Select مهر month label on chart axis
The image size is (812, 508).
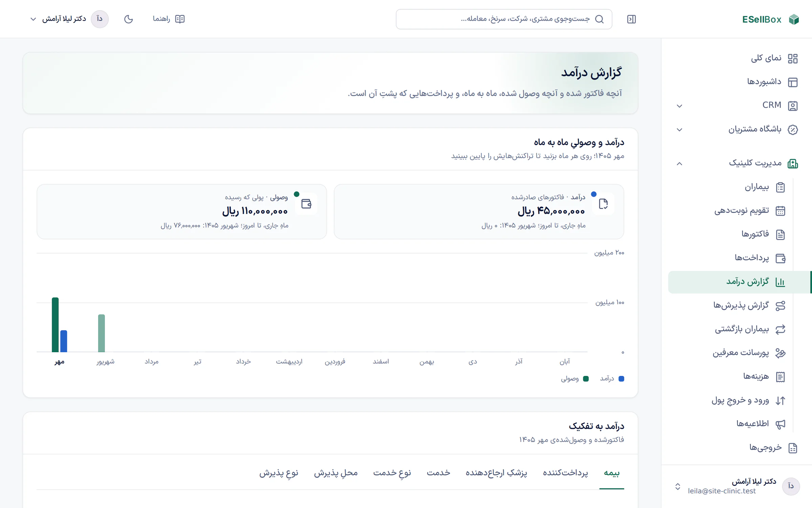click(60, 362)
